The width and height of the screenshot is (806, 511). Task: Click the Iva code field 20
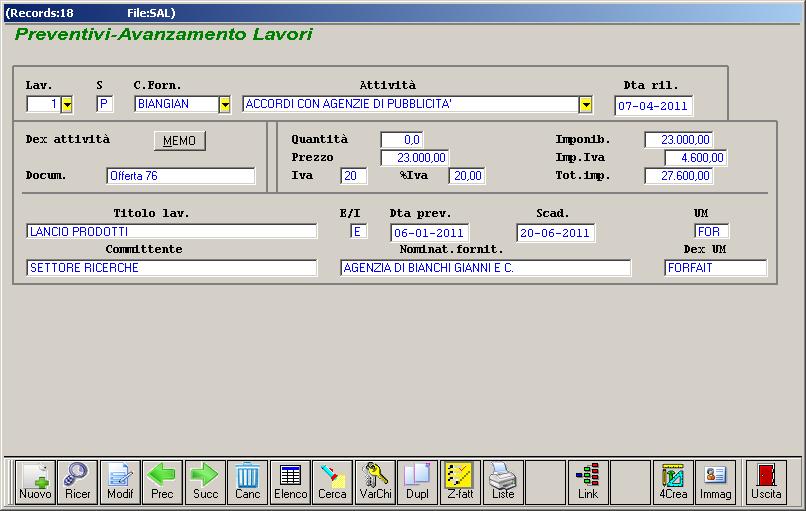353,176
